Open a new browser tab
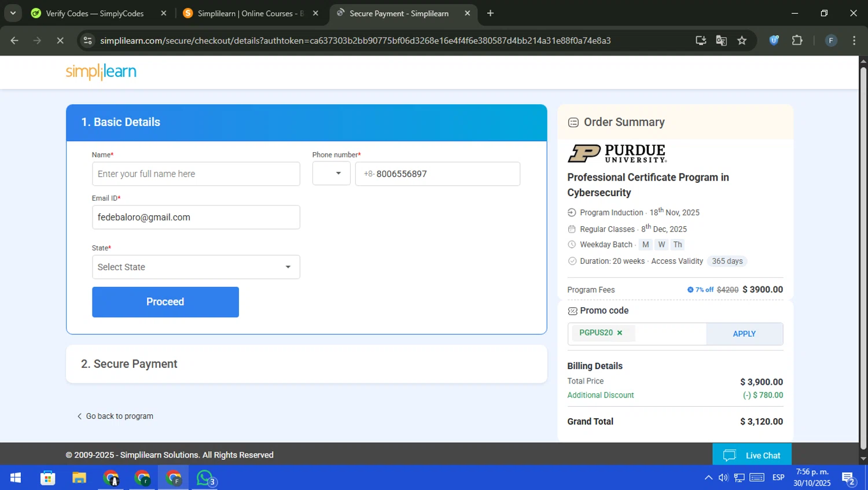 490,13
